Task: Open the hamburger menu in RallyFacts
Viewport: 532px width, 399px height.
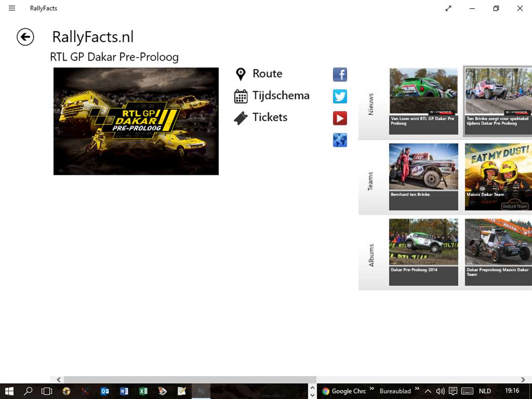Action: 12,8
